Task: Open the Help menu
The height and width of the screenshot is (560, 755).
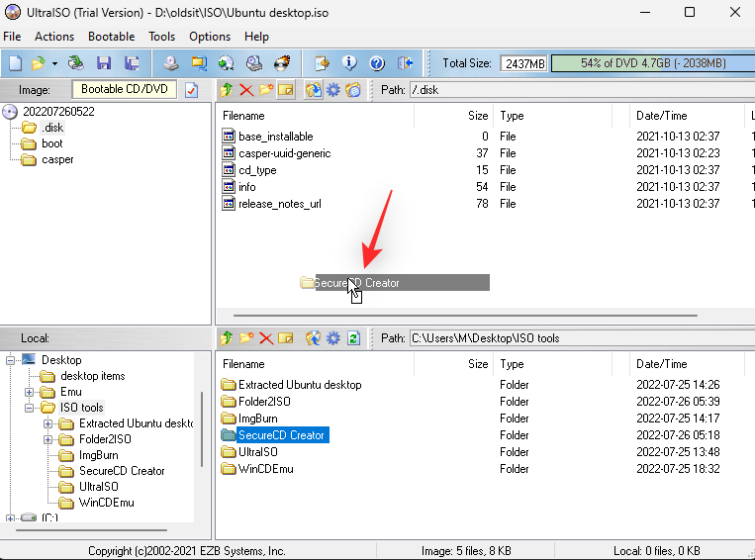Action: (x=256, y=37)
